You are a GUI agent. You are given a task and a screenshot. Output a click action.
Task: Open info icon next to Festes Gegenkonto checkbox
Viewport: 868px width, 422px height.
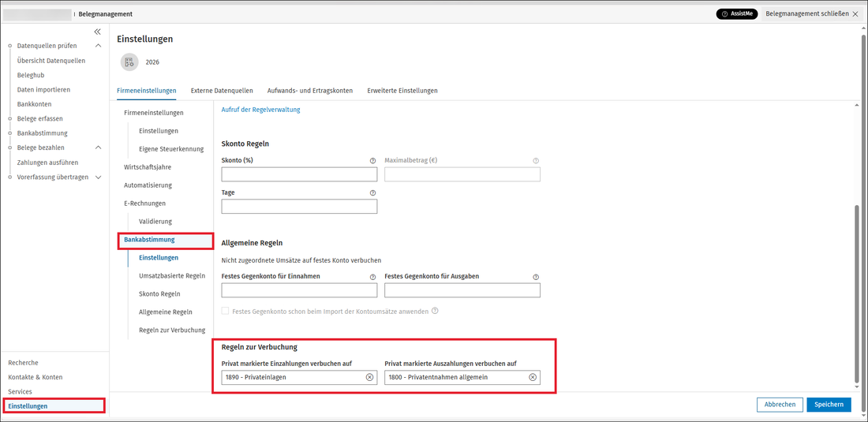coord(435,311)
